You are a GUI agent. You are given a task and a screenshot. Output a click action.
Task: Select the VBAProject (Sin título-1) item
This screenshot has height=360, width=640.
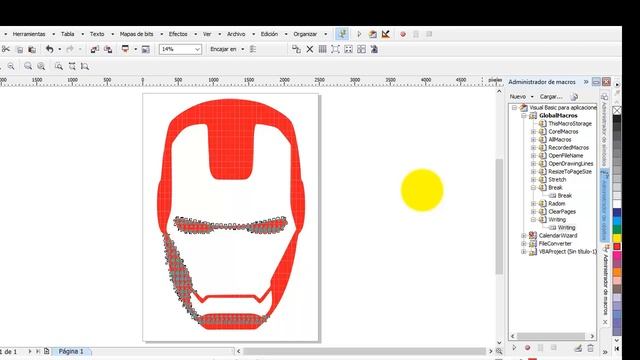point(567,252)
